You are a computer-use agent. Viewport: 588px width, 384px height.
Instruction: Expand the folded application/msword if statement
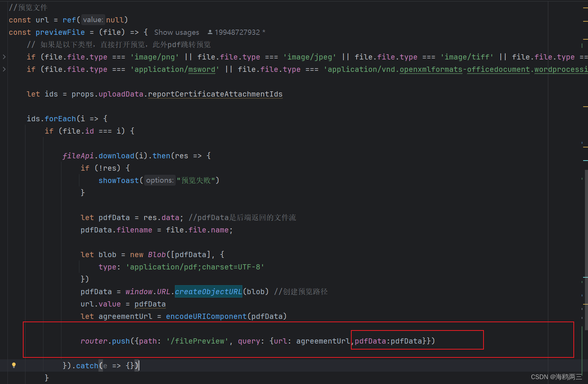[4, 69]
